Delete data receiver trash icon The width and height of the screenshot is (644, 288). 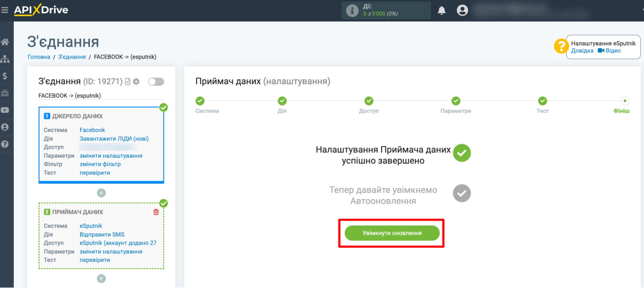click(x=156, y=212)
